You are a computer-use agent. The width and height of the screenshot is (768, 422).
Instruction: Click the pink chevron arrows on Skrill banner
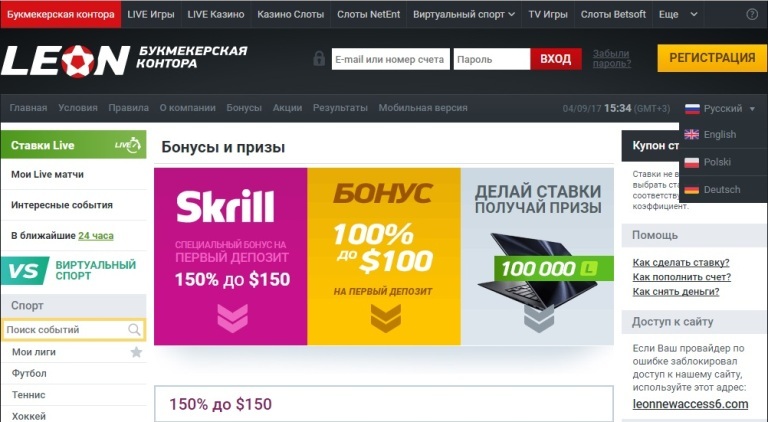233,318
